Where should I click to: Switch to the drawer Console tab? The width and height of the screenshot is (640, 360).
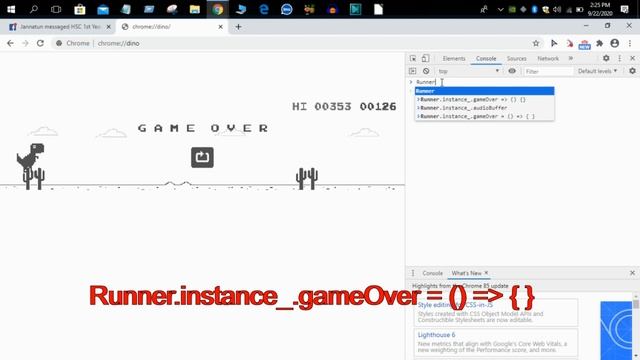(432, 273)
